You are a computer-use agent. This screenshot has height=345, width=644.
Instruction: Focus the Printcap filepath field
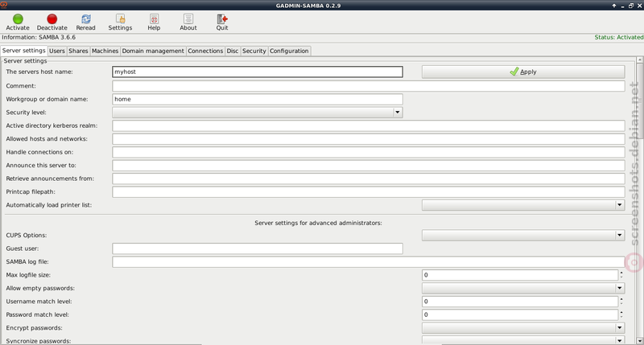(x=369, y=191)
